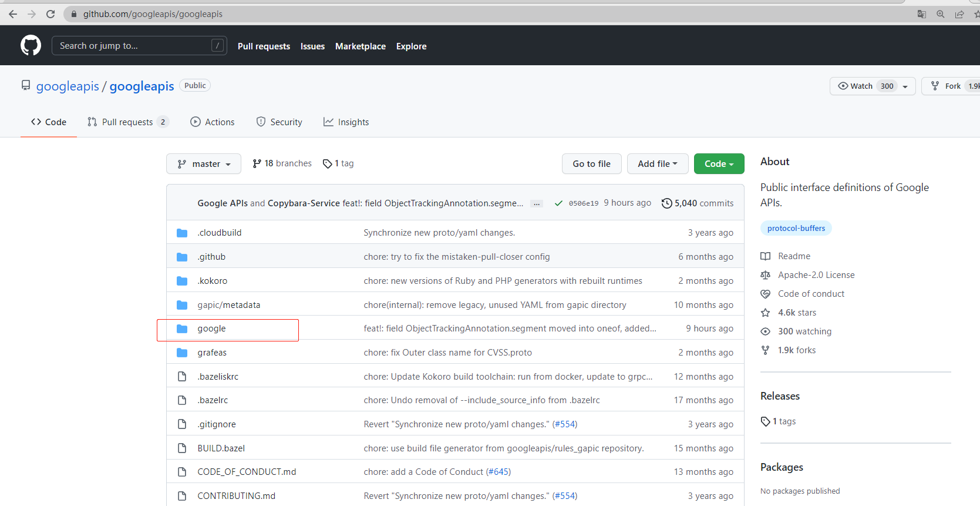Click the commit history clock icon
The image size is (980, 506).
(x=666, y=203)
